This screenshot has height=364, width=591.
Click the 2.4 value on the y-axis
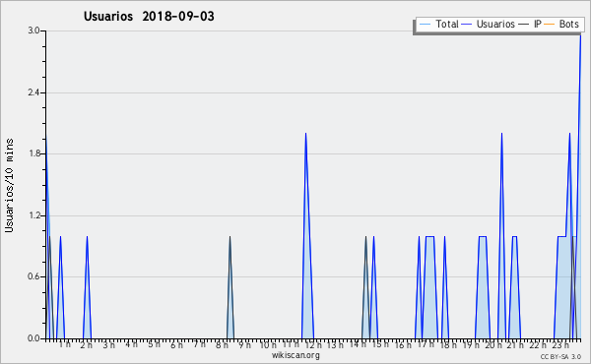[x=33, y=92]
